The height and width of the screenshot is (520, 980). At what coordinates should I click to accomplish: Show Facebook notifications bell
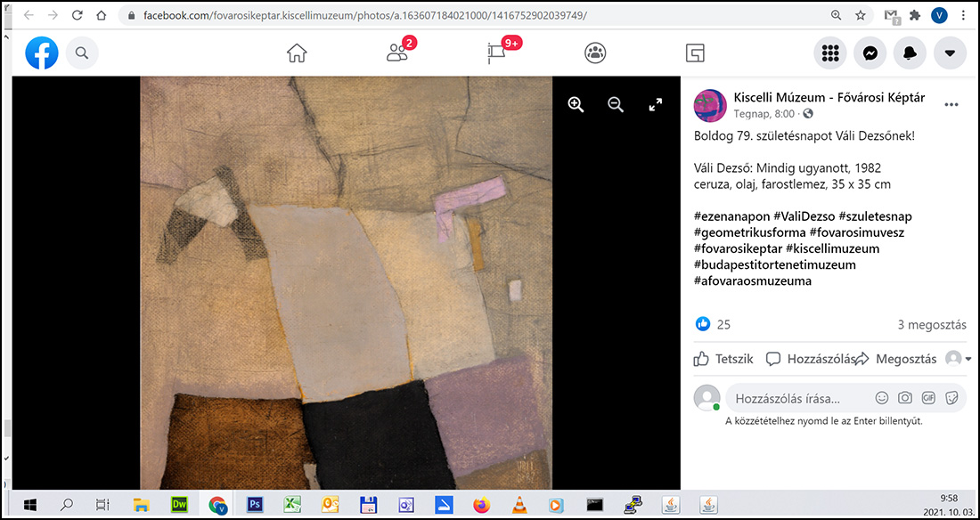coord(910,53)
